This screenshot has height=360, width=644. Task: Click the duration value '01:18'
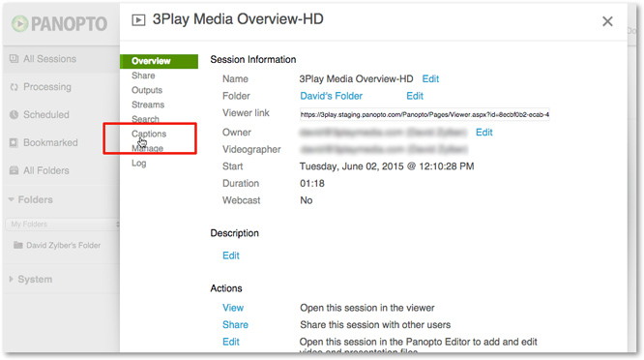[312, 183]
